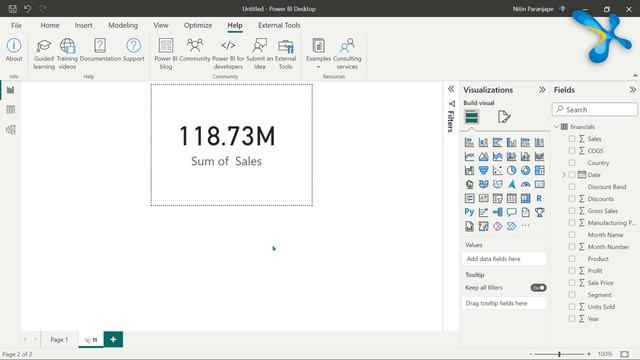Viewport: 640px width, 360px height.
Task: Go to Page 1 tab
Action: [x=59, y=340]
